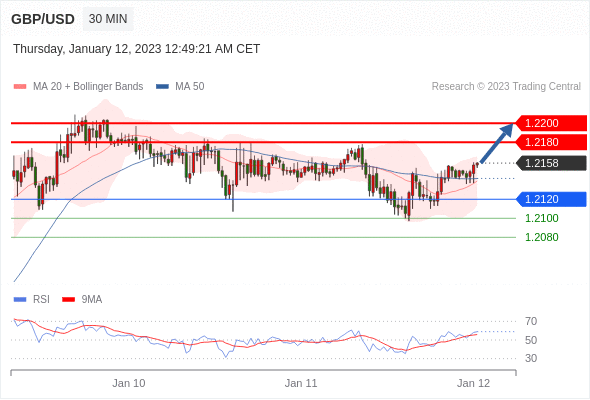Click the 9MA legend label
The width and height of the screenshot is (590, 400).
(92, 300)
